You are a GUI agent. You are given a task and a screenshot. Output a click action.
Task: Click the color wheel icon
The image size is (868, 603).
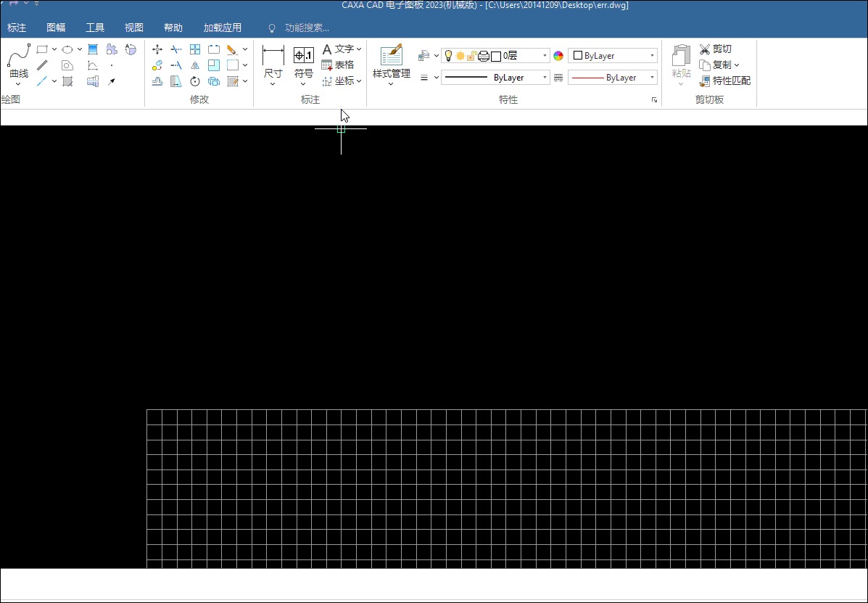coord(558,56)
